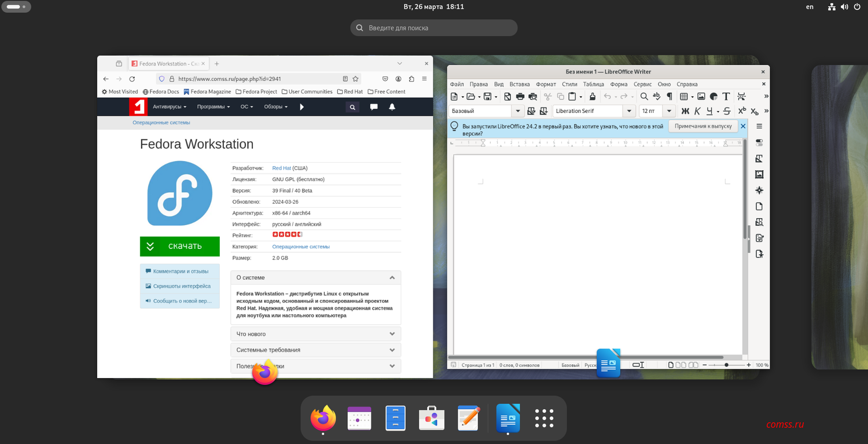Screen dimensions: 868x444
Task: Expand the Системные требования section
Action: click(316, 350)
